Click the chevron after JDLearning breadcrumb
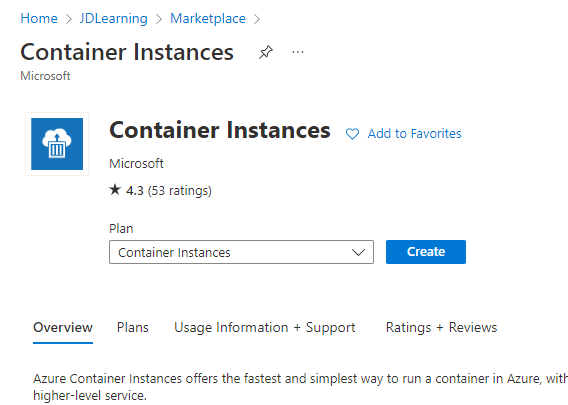The image size is (568, 405). point(159,19)
